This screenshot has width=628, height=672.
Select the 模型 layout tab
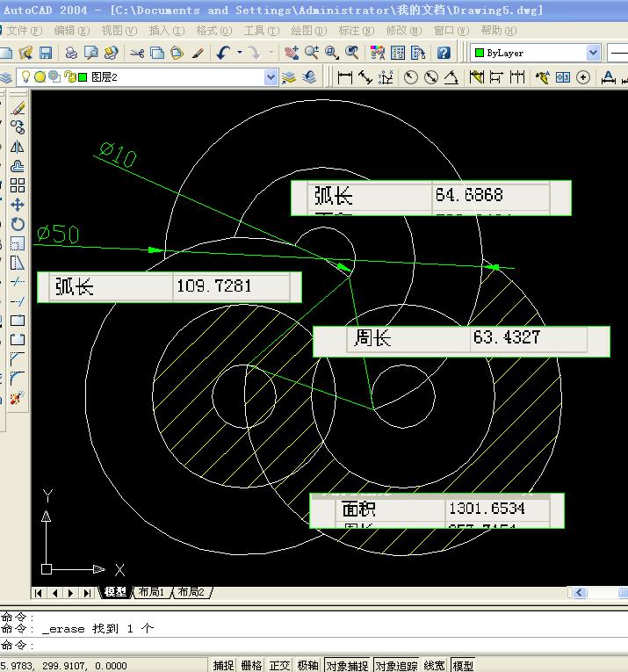click(115, 592)
